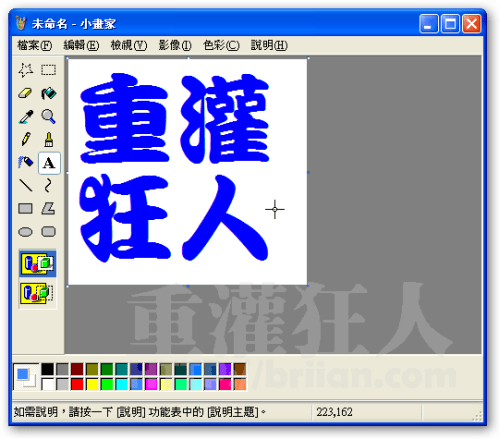This screenshot has height=439, width=500.
Task: Choose the Airbrush spray can tool
Action: pyautogui.click(x=26, y=163)
